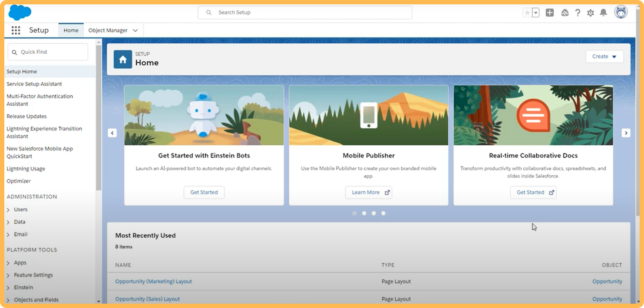Click the Salesforce cloud logo

[20, 12]
